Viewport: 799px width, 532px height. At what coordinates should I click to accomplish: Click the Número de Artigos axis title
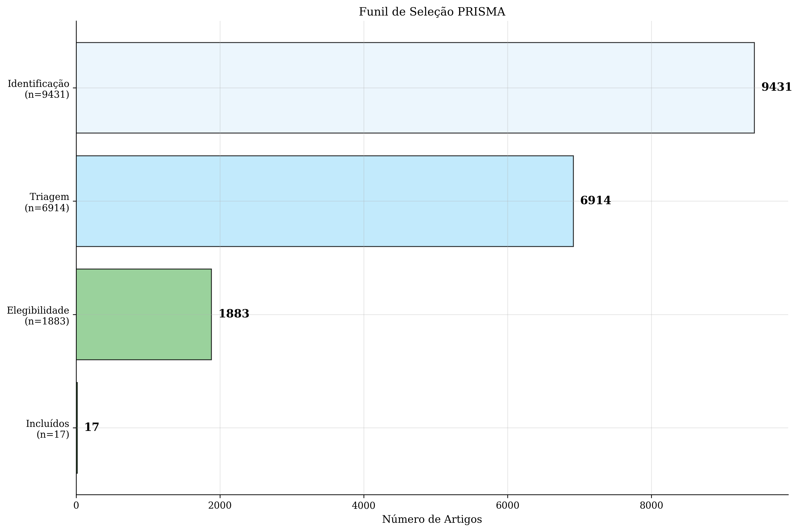pyautogui.click(x=432, y=519)
